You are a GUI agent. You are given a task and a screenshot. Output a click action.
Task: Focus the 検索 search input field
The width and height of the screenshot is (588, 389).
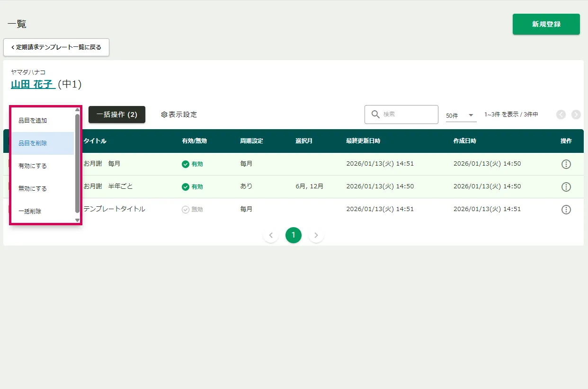pyautogui.click(x=408, y=115)
